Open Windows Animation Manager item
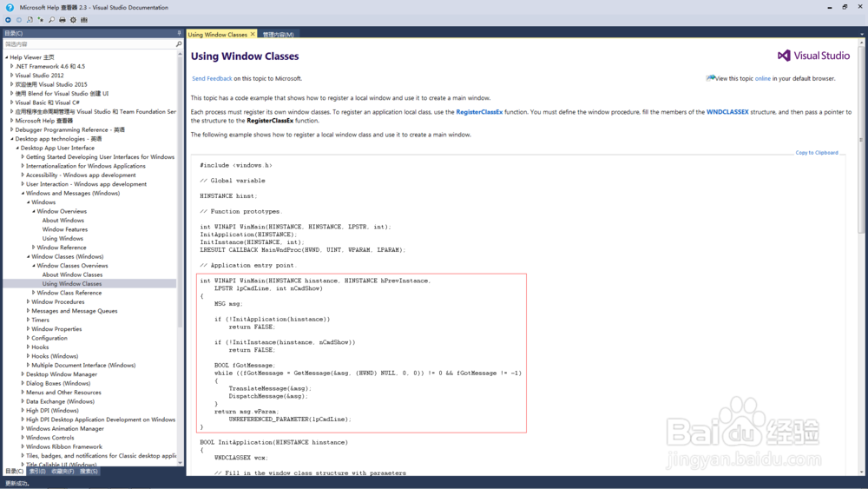The height and width of the screenshot is (489, 868). 65,429
